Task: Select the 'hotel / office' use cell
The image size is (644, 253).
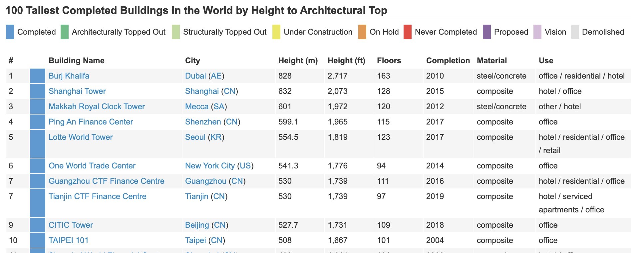Action: pos(560,91)
